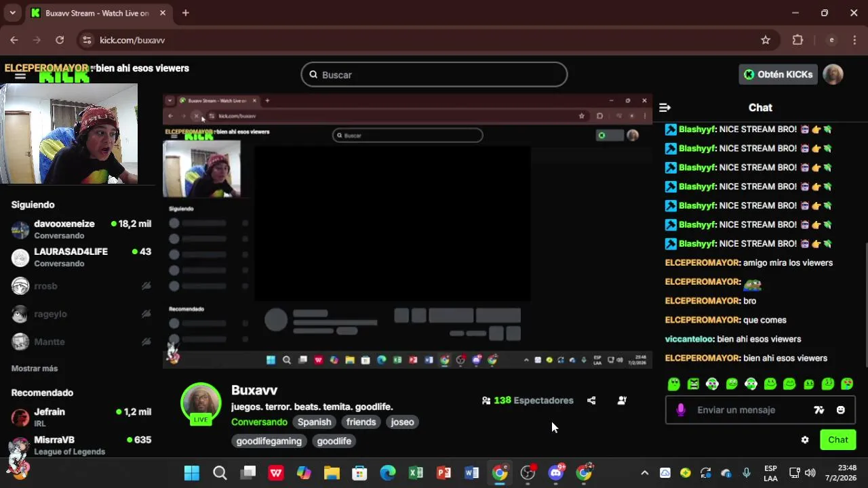
Task: Select the friends tag
Action: (x=361, y=422)
